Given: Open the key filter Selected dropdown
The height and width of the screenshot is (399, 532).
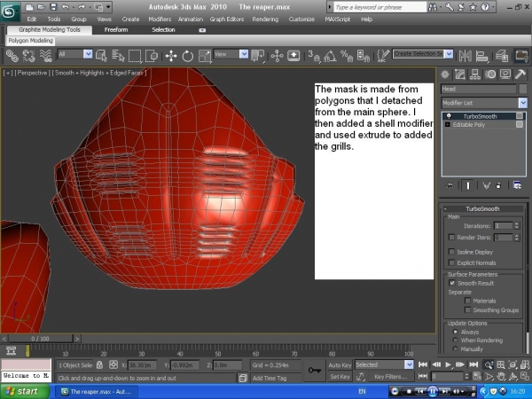Looking at the screenshot, I should click(409, 364).
